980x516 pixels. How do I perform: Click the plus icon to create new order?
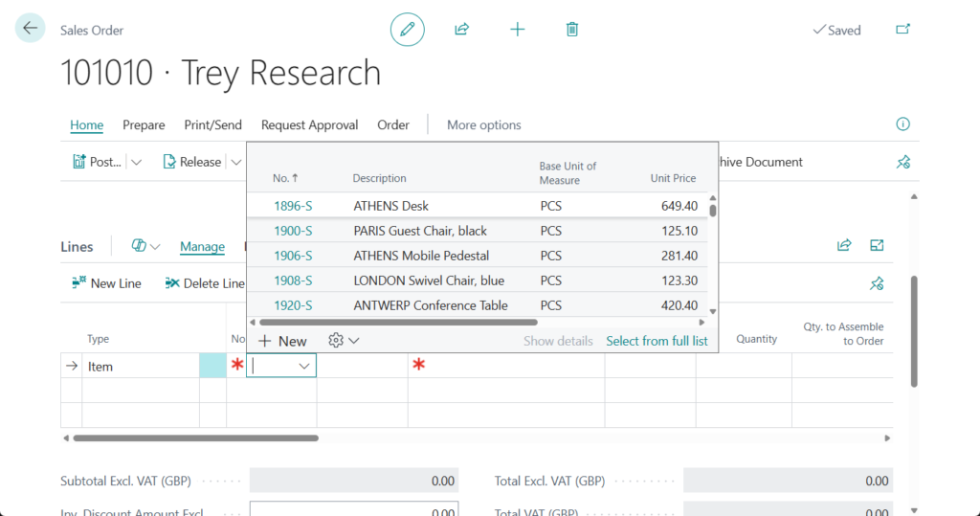coord(517,30)
